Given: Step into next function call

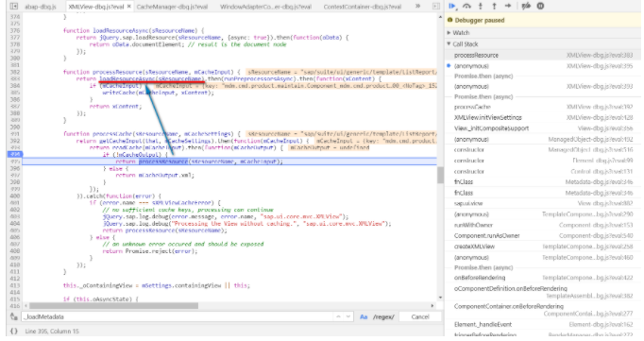Looking at the screenshot, I should 481,7.
